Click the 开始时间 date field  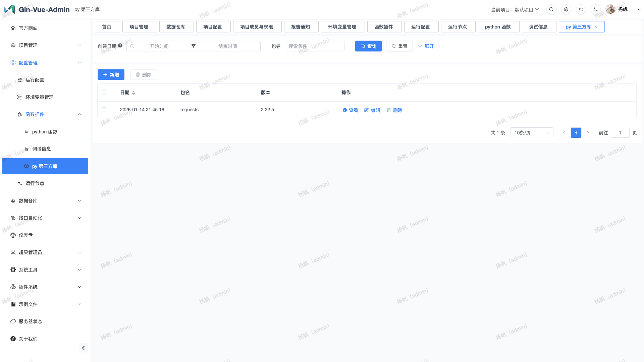click(x=159, y=46)
